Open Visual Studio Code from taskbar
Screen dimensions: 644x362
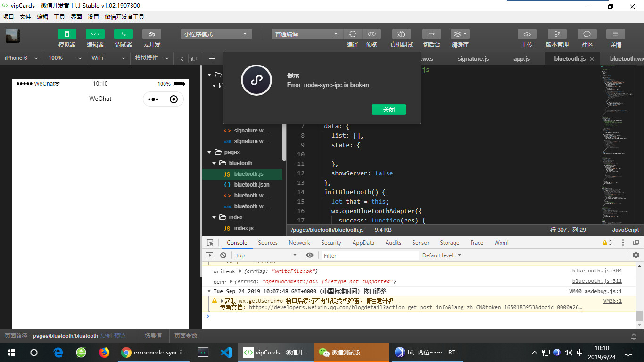pyautogui.click(x=226, y=352)
